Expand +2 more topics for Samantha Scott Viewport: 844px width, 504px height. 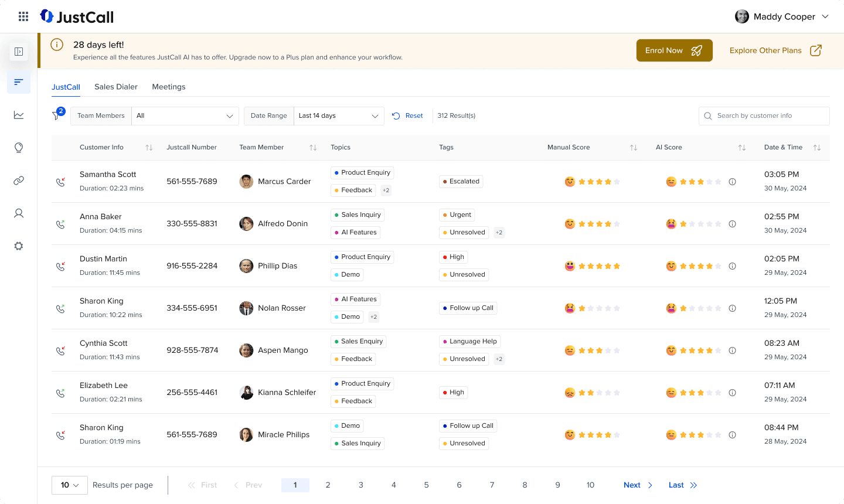click(386, 190)
